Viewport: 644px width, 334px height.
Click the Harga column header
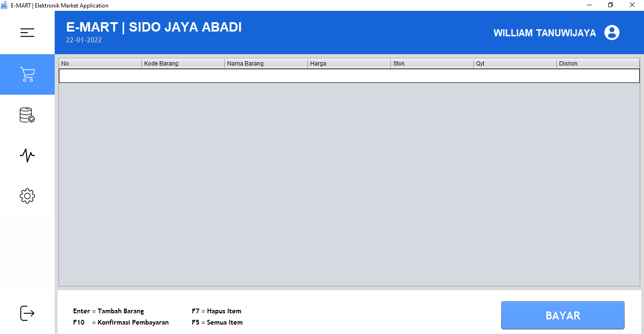(x=349, y=64)
